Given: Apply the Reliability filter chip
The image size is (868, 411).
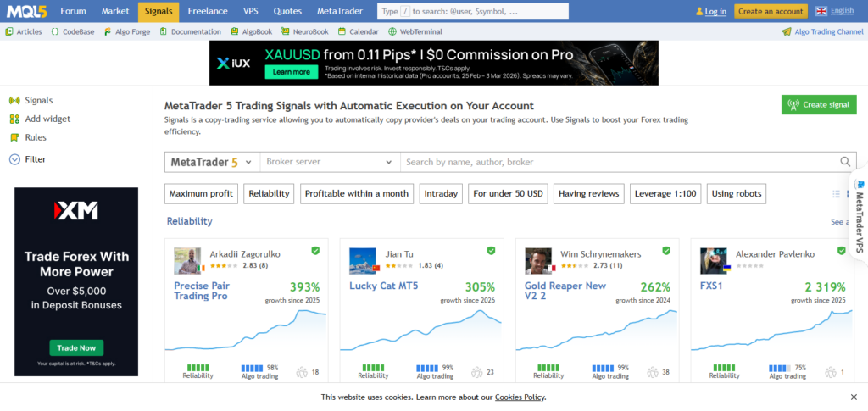Looking at the screenshot, I should pyautogui.click(x=269, y=193).
